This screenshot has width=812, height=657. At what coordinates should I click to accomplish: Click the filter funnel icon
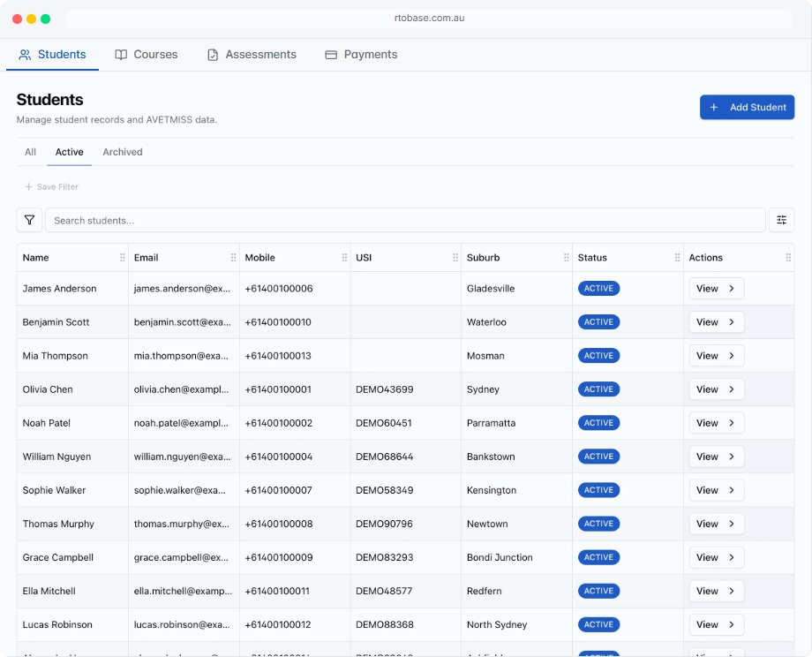(x=29, y=220)
